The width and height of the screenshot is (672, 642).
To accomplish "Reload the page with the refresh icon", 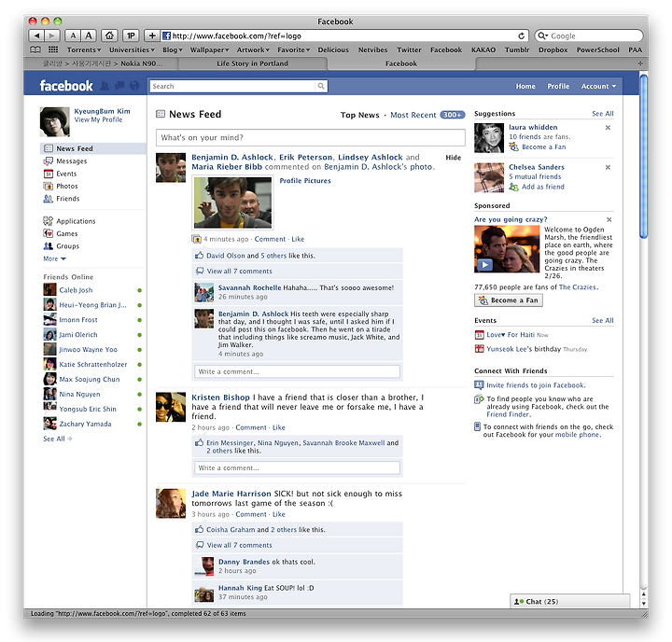I will coord(521,36).
